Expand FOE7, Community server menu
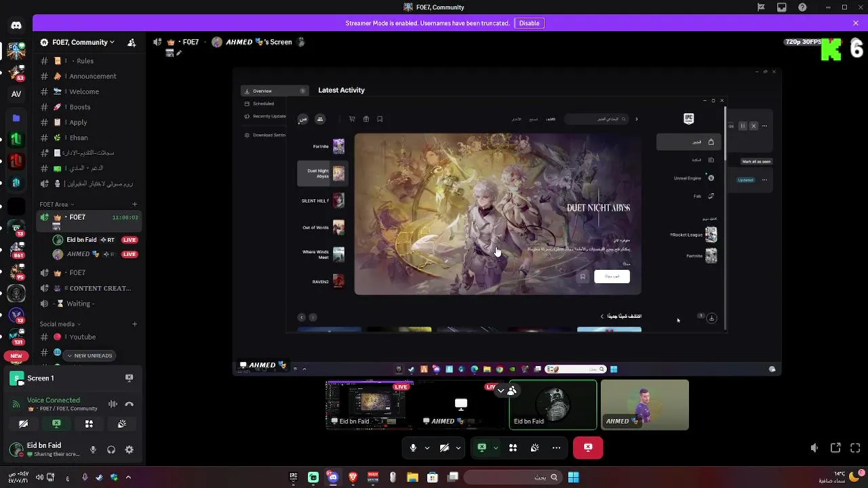This screenshot has height=488, width=868. click(83, 42)
